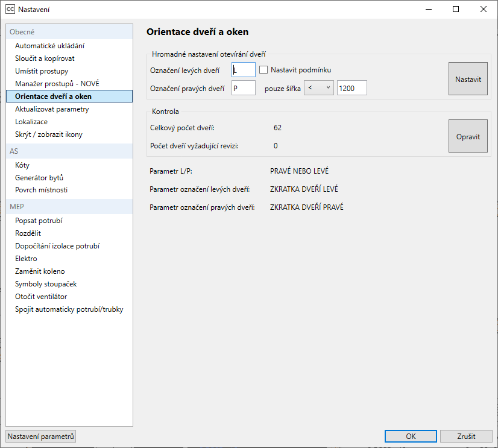Image resolution: width=498 pixels, height=448 pixels.
Task: Click ZKRATKA DVEŘÍ PRAVÉ value
Action: pyautogui.click(x=307, y=207)
